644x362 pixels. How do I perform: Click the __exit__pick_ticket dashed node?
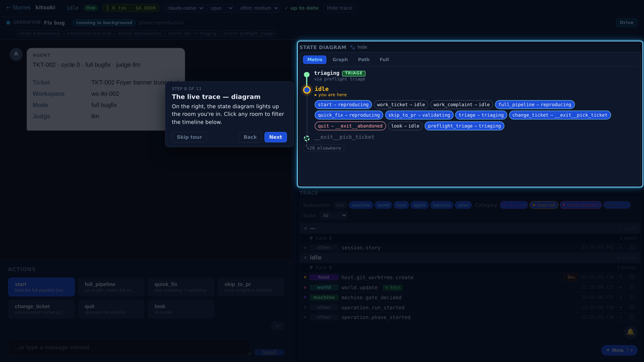point(307,138)
